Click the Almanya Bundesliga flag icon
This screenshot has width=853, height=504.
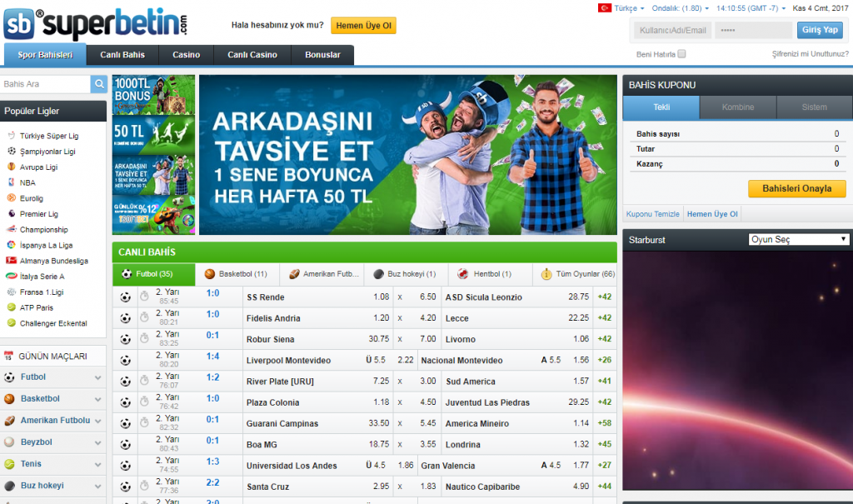click(11, 261)
